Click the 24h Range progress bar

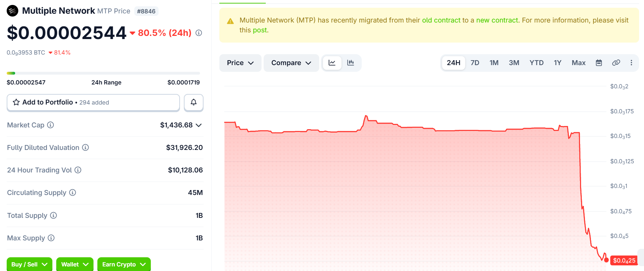[x=103, y=73]
